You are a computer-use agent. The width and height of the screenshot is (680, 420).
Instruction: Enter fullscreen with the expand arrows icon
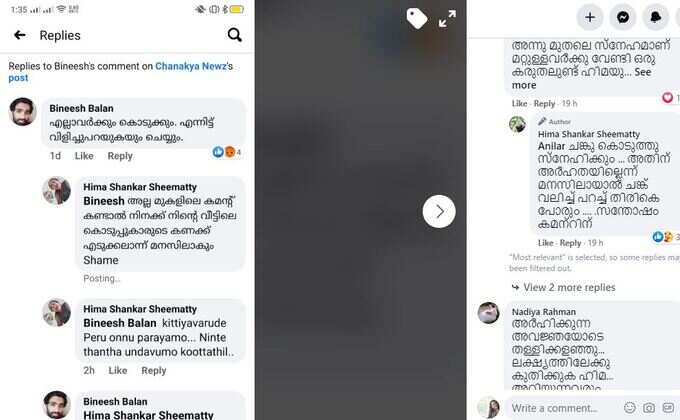(x=447, y=19)
